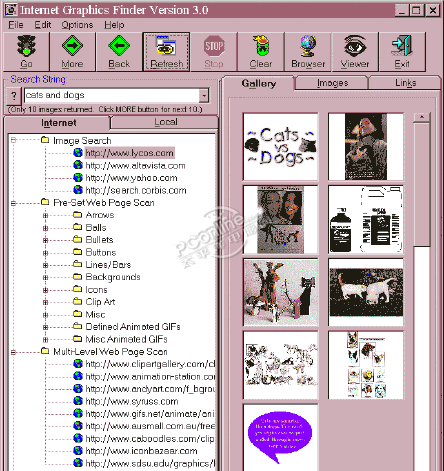This screenshot has width=444, height=471.
Task: Click the Cats vs Dogs thumbnail
Action: pyautogui.click(x=280, y=146)
